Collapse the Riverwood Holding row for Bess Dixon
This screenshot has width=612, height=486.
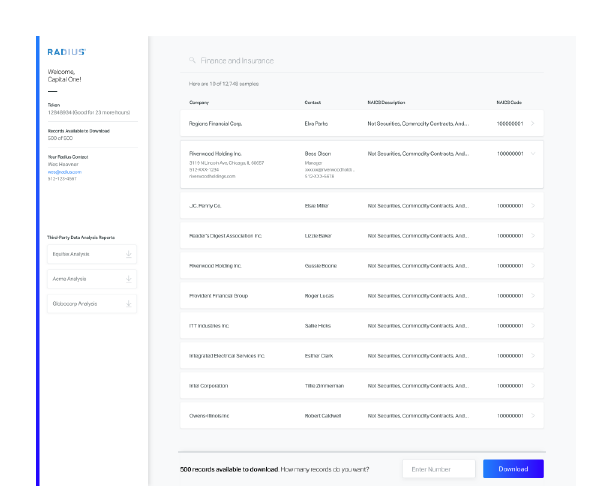[x=533, y=153]
